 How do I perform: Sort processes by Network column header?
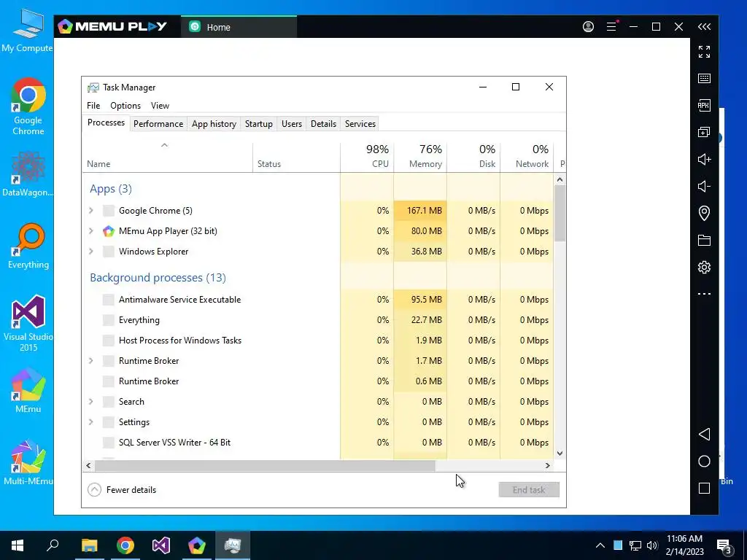(527, 157)
